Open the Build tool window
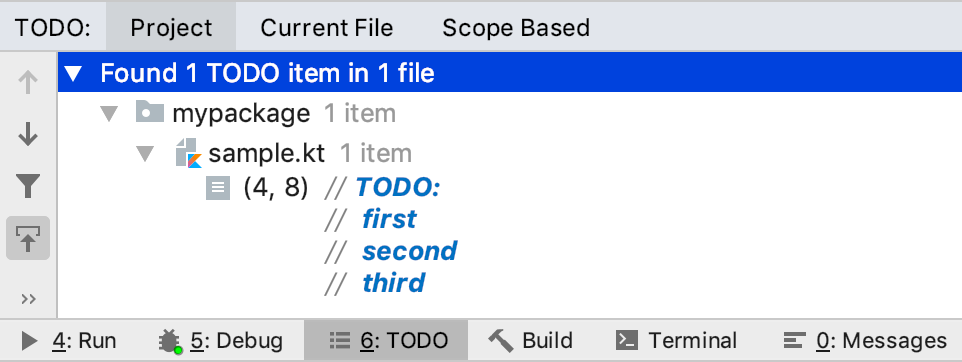The width and height of the screenshot is (962, 362). [x=531, y=341]
